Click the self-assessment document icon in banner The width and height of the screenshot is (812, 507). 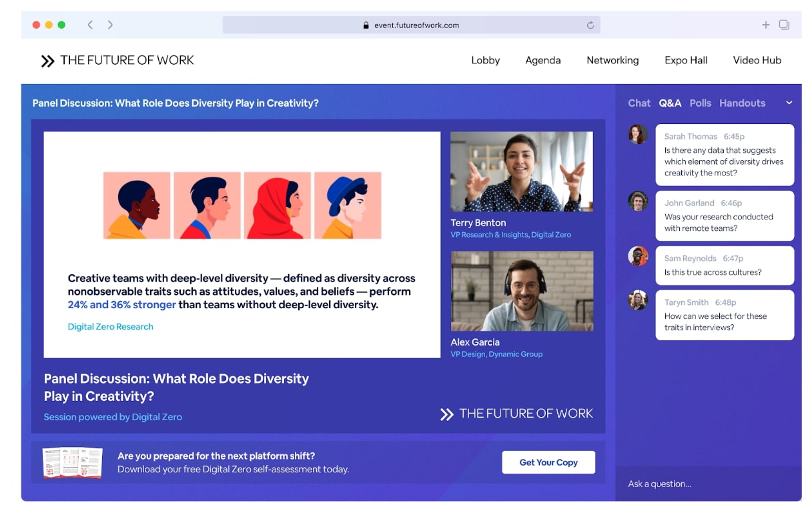(72, 462)
